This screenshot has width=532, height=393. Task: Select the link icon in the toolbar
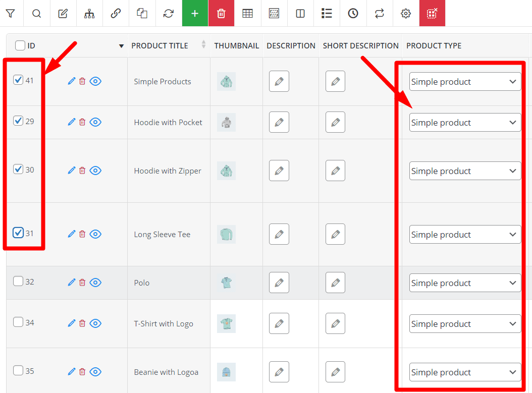pos(116,13)
